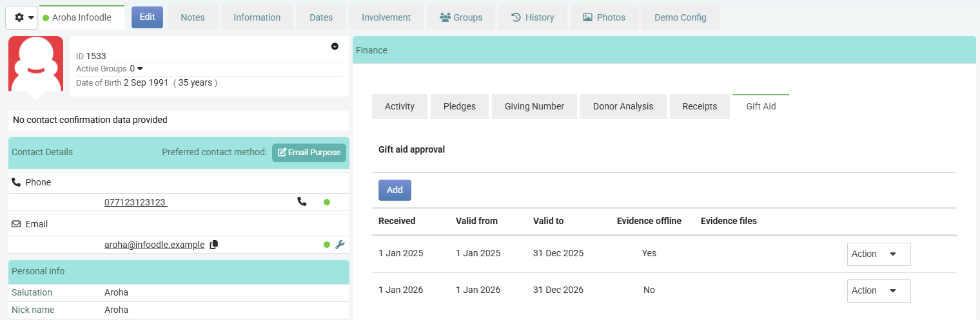Open the Involvement tab
The image size is (980, 320).
tap(386, 17)
